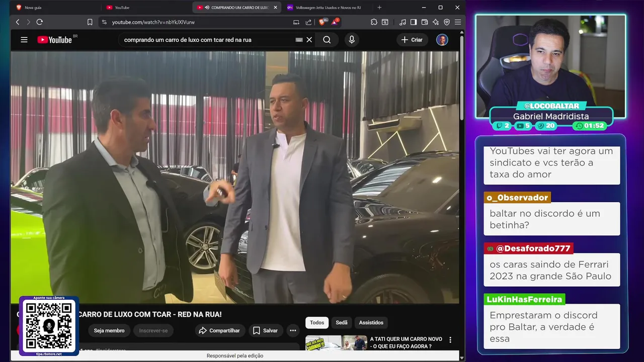
Task: View site settings icon beside URL
Action: 104,22
